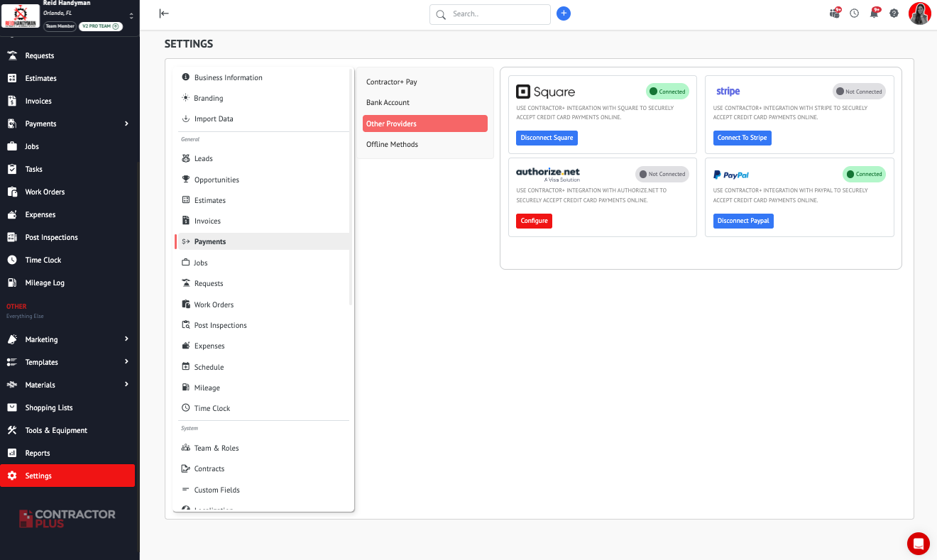Open Mileage Log gas pump icon
This screenshot has height=560, width=937.
point(11,282)
